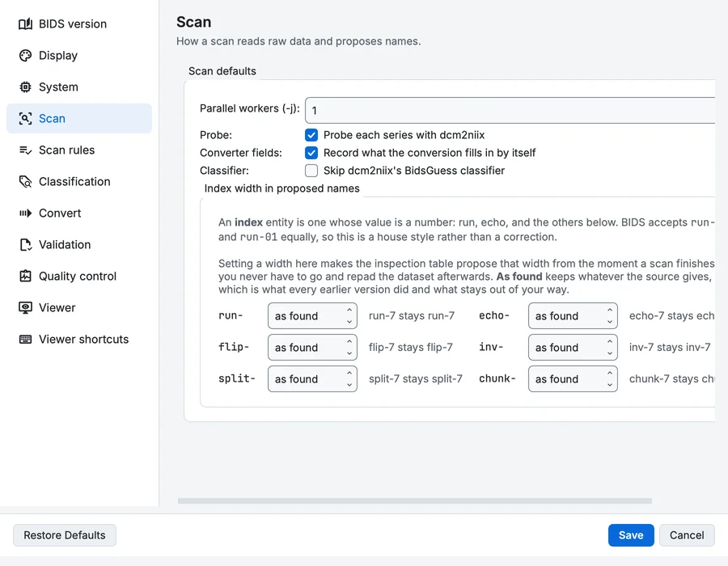Image resolution: width=728 pixels, height=566 pixels.
Task: Click the Viewer monitor icon
Action: (26, 307)
